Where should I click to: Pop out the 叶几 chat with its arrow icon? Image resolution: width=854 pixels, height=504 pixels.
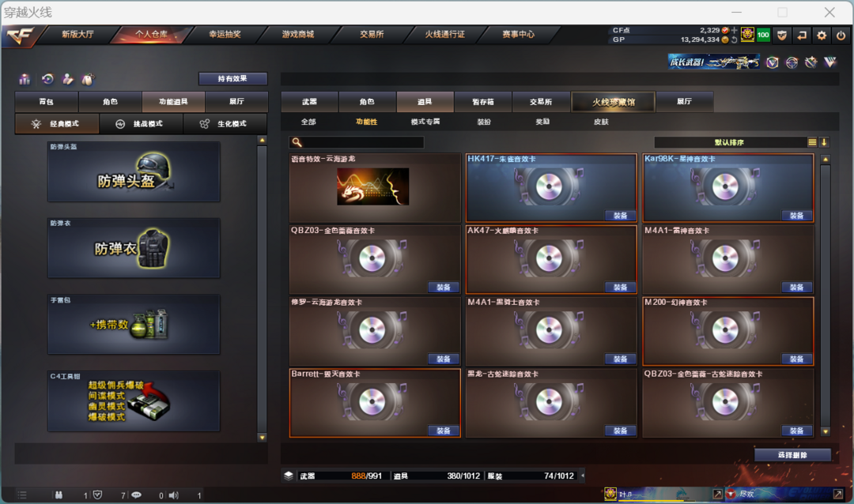(717, 495)
